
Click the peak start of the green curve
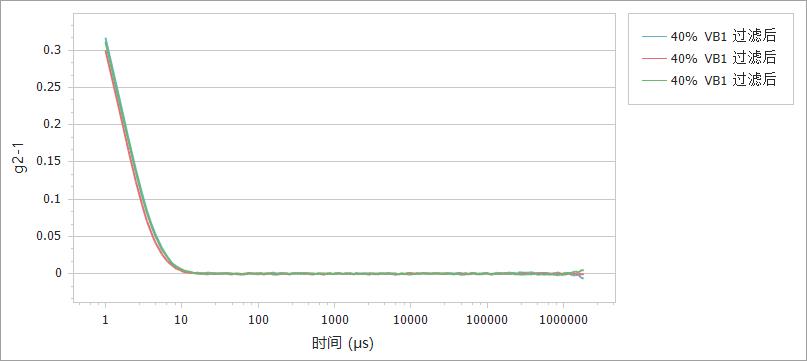(x=106, y=39)
